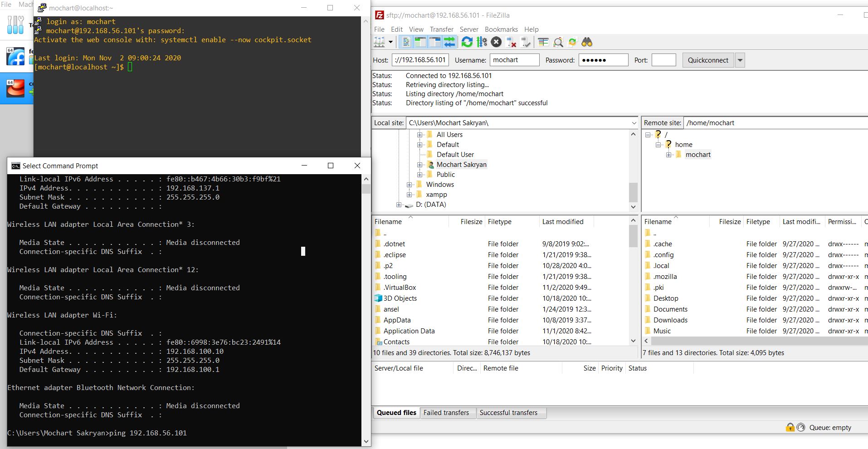Sort local list by Last modified column

pos(566,222)
